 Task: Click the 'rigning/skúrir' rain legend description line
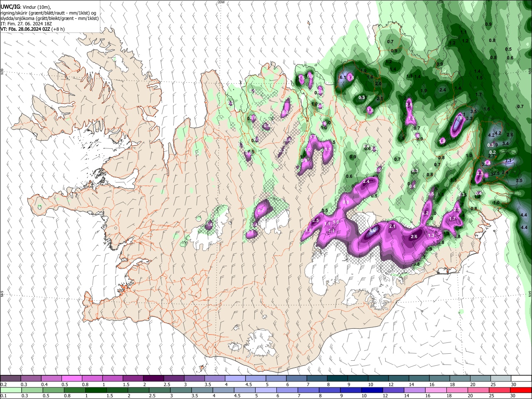pos(48,13)
